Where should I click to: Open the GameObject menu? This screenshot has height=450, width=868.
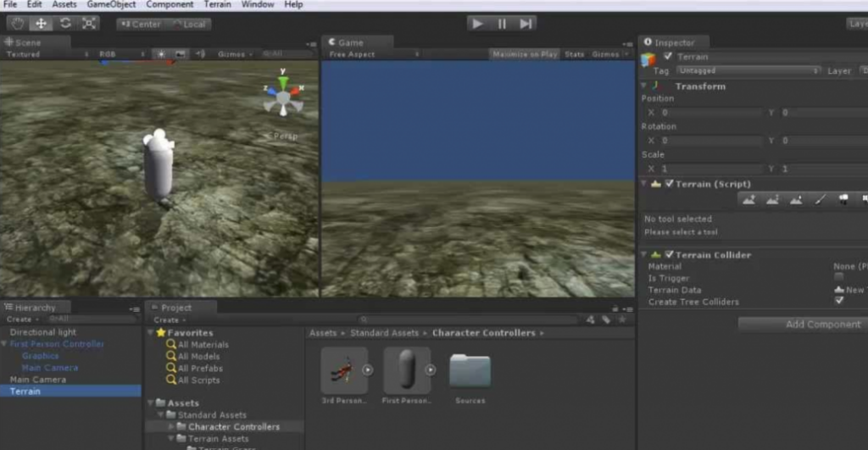tap(111, 4)
